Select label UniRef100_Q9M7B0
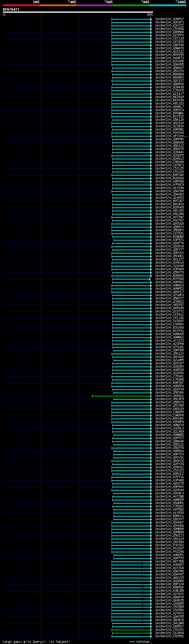The width and height of the screenshot is (189, 644). [x=170, y=139]
